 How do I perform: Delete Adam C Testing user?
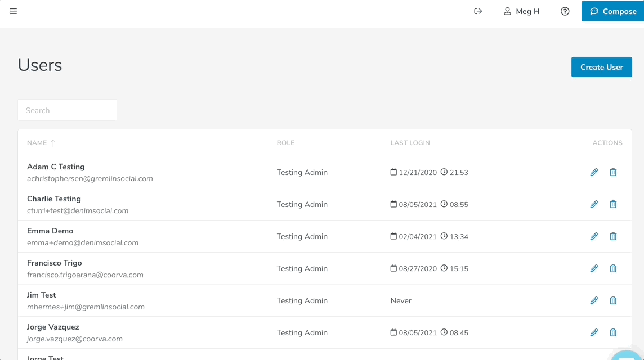click(x=613, y=172)
